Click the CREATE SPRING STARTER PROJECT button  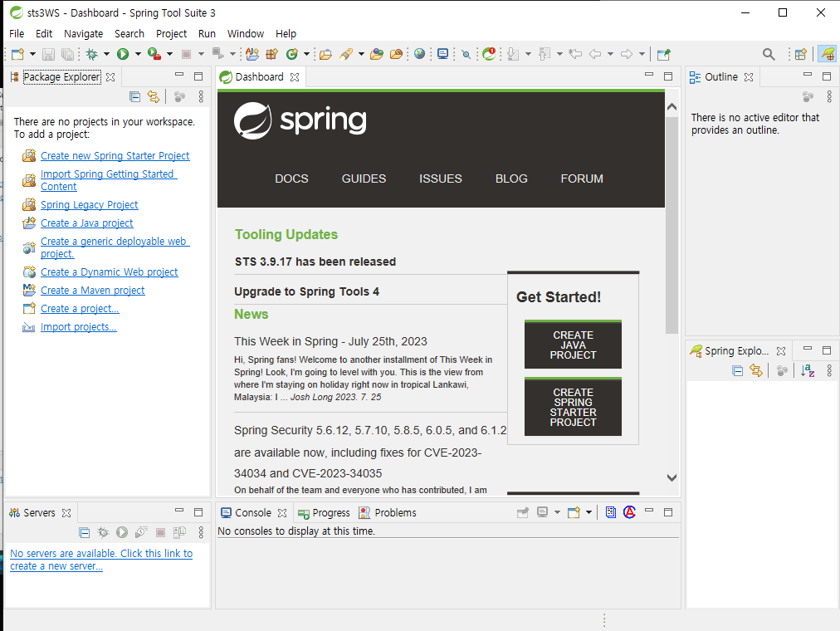(574, 407)
